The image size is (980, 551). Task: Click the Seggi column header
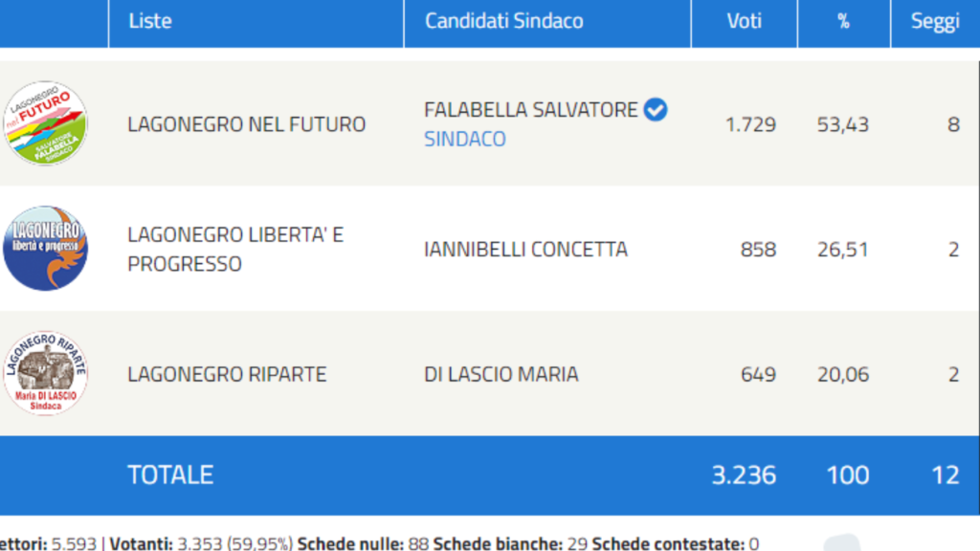point(934,21)
